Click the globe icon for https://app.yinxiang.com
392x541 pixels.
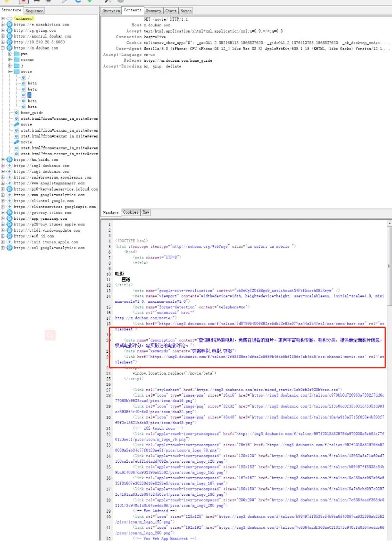(9, 218)
